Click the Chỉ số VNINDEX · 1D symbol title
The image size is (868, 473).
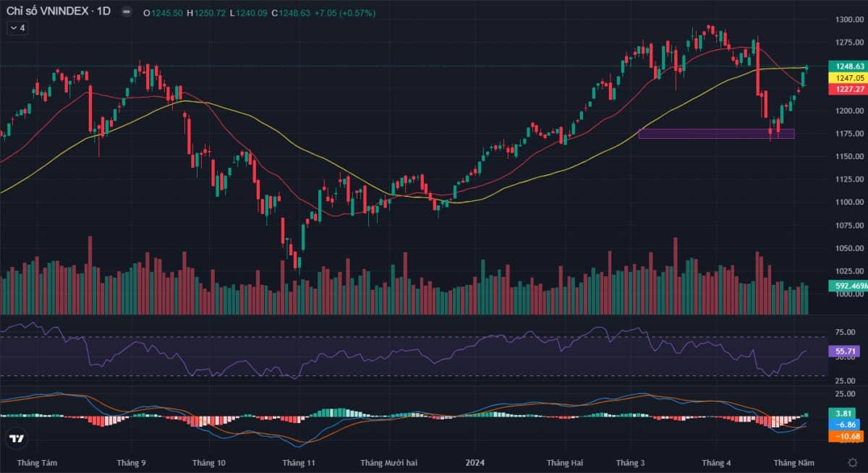pos(59,12)
